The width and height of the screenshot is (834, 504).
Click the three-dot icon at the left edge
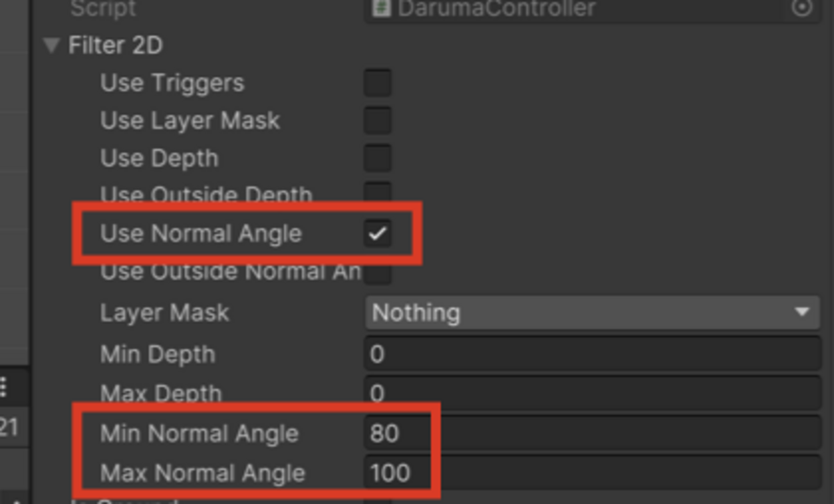click(x=3, y=387)
